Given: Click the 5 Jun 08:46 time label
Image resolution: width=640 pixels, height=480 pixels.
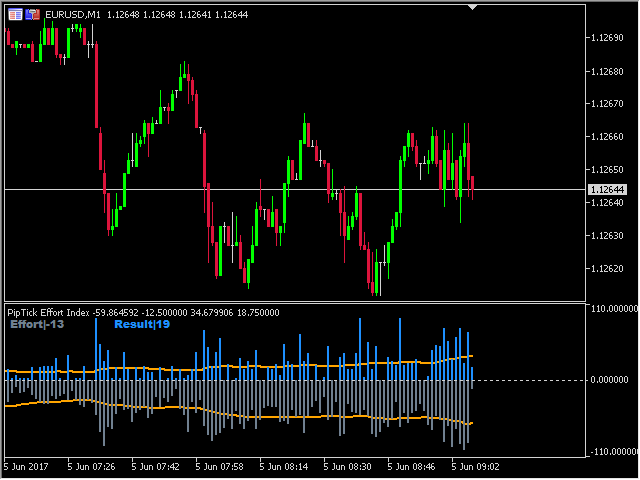Looking at the screenshot, I should point(411,467).
